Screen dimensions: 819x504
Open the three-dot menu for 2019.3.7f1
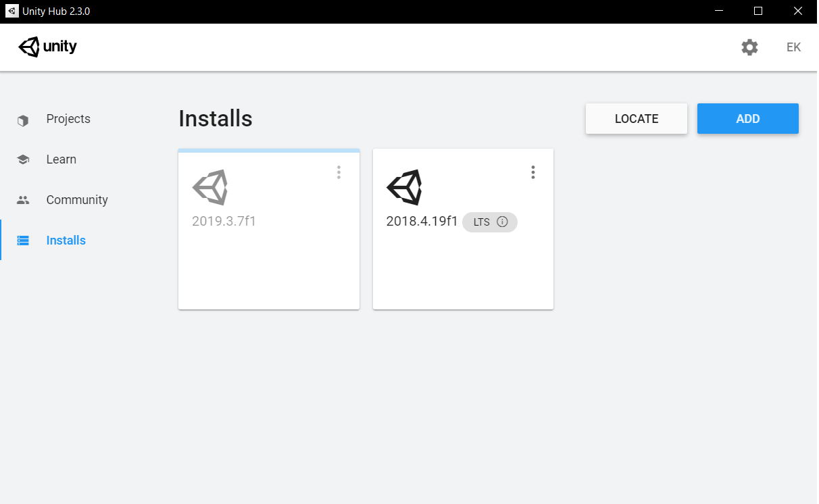pyautogui.click(x=339, y=172)
